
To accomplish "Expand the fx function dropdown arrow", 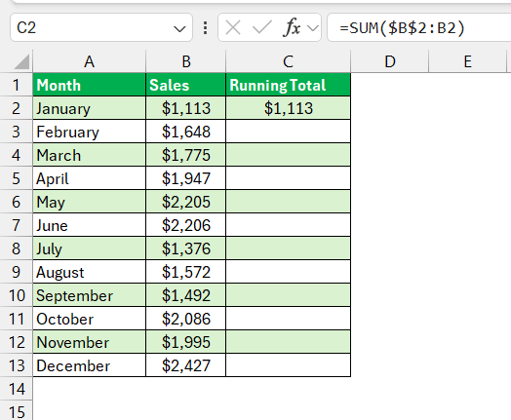I will [x=313, y=28].
